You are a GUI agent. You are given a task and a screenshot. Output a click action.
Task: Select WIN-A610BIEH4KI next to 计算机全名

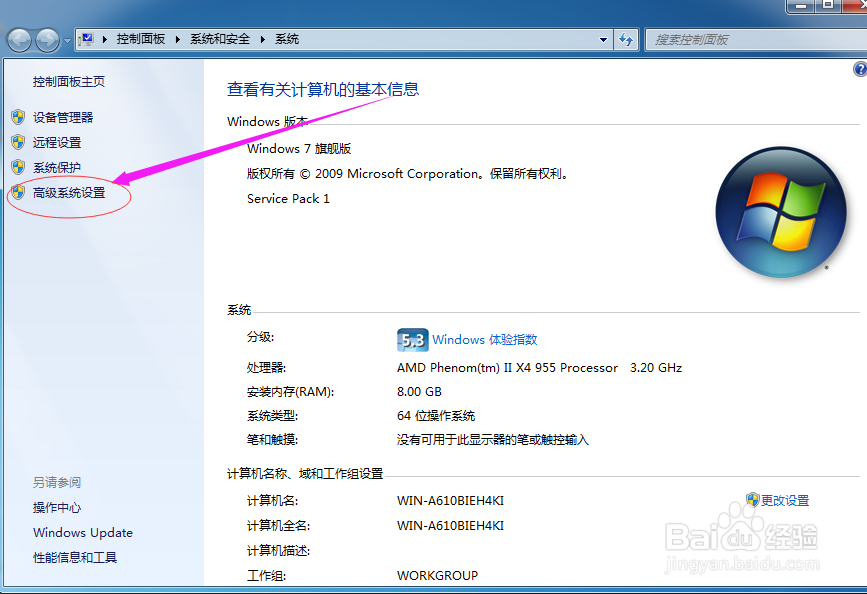450,526
